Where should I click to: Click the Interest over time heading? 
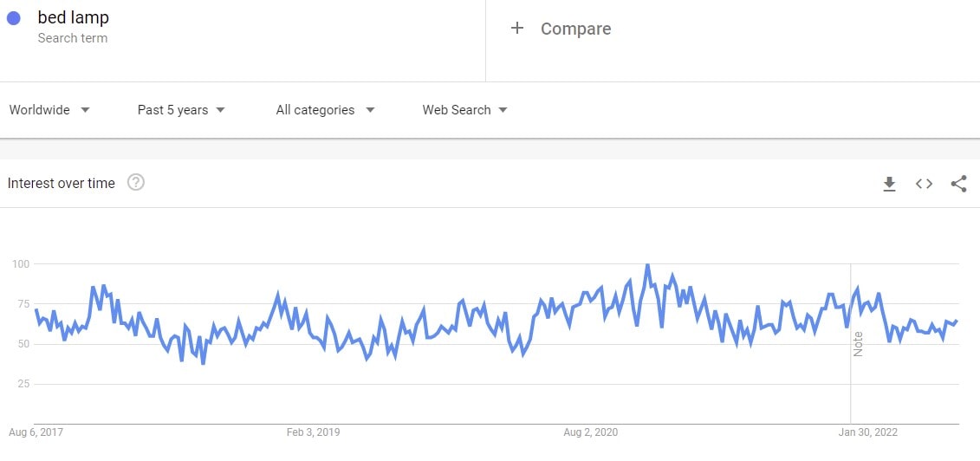(x=62, y=184)
